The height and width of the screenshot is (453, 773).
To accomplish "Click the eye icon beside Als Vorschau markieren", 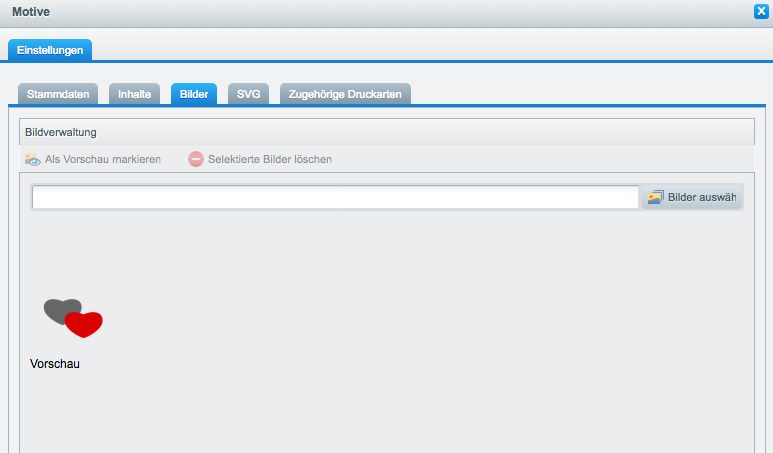I will tap(33, 159).
